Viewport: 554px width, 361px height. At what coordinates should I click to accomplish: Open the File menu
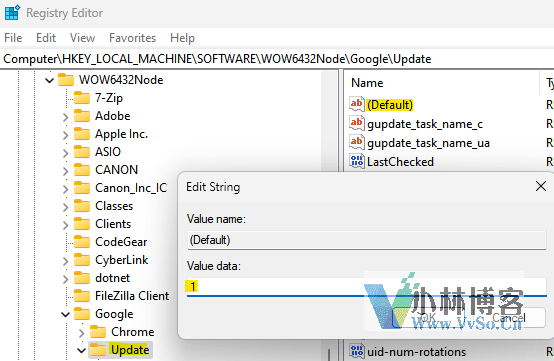13,38
